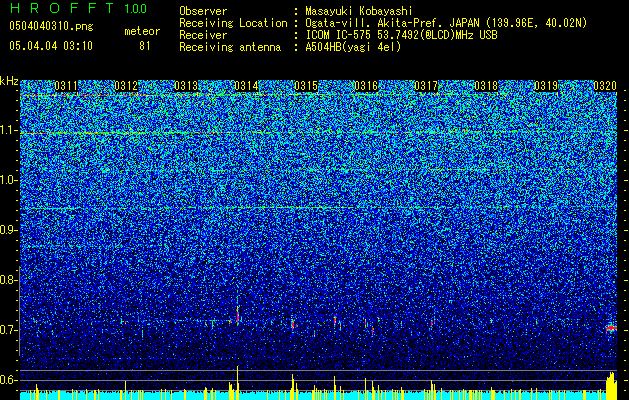This screenshot has width=629, height=400.
Task: Click the date stamp 05.04.04 03:10
Action: click(51, 46)
